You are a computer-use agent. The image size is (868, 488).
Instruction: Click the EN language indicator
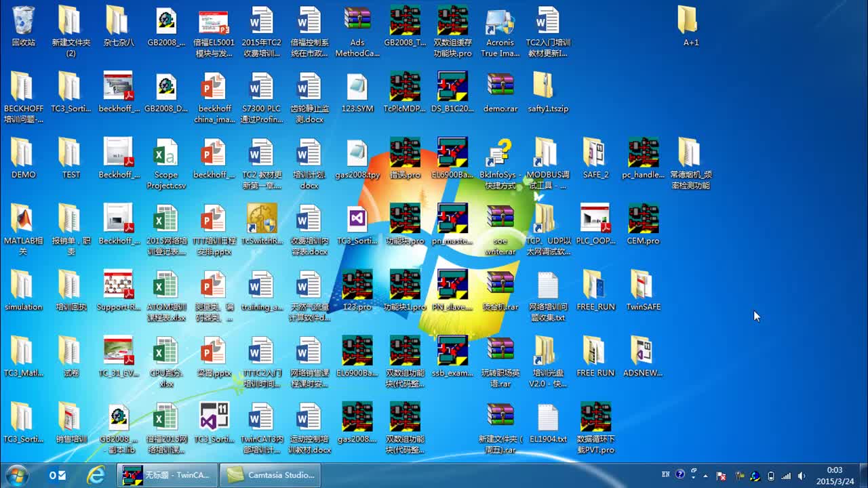pyautogui.click(x=666, y=475)
